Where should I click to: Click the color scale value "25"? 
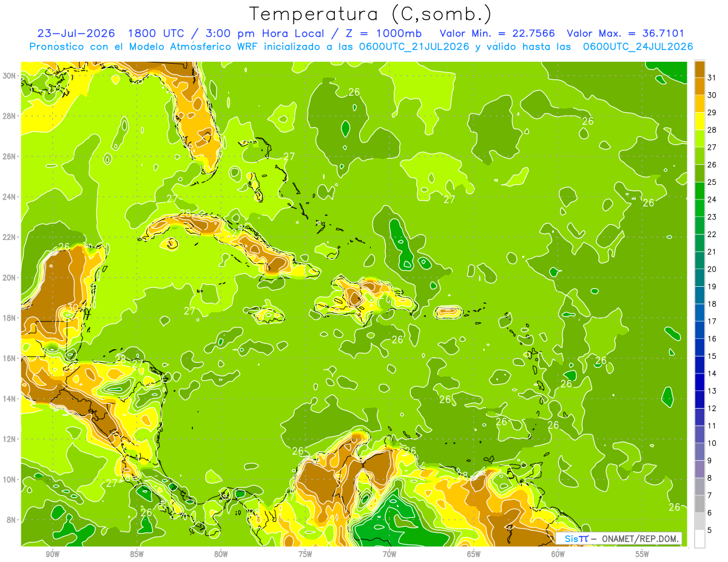712,182
